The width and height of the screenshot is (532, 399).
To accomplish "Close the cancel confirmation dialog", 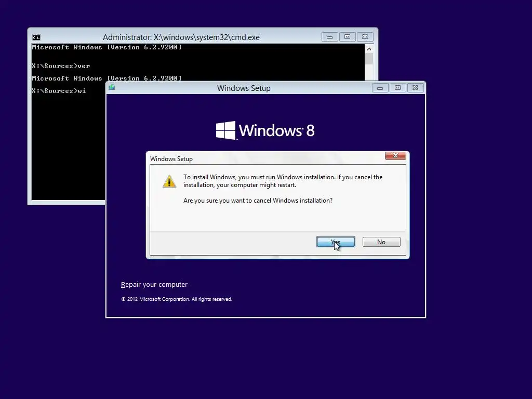I will pyautogui.click(x=395, y=155).
